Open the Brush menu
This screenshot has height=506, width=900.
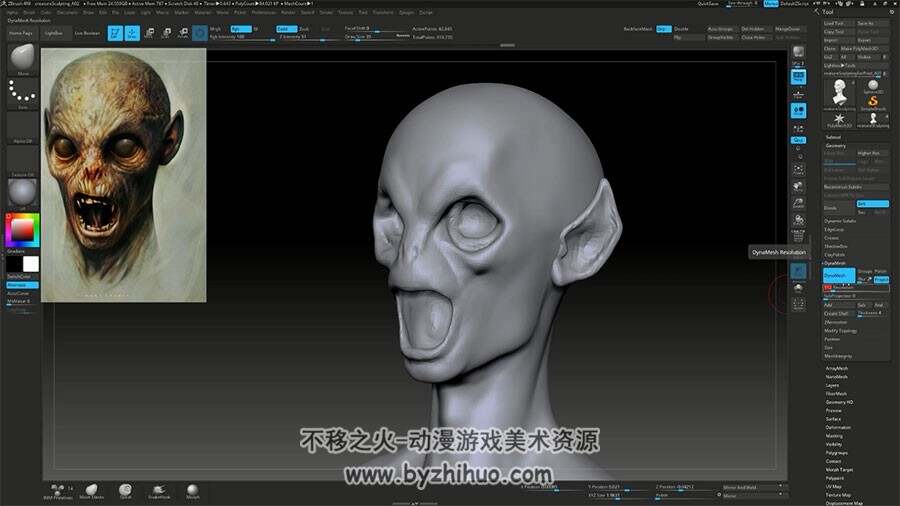pos(29,12)
